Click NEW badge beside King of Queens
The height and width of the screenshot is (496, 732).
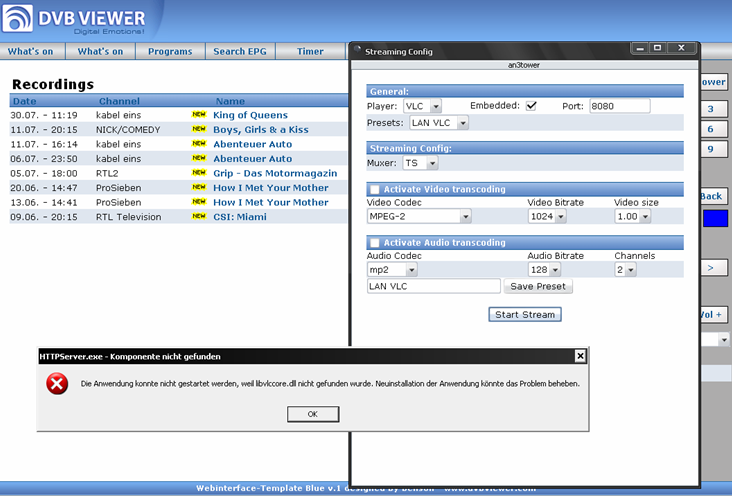[199, 114]
